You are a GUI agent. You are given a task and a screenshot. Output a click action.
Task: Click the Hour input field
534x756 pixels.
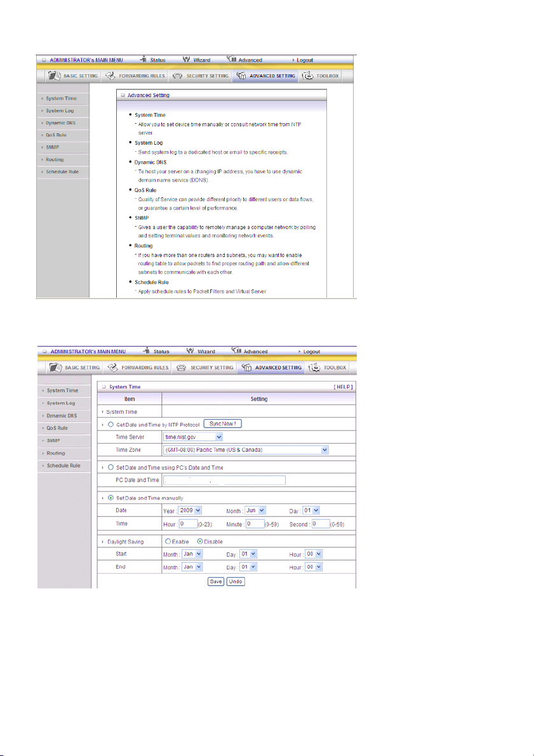click(x=188, y=524)
